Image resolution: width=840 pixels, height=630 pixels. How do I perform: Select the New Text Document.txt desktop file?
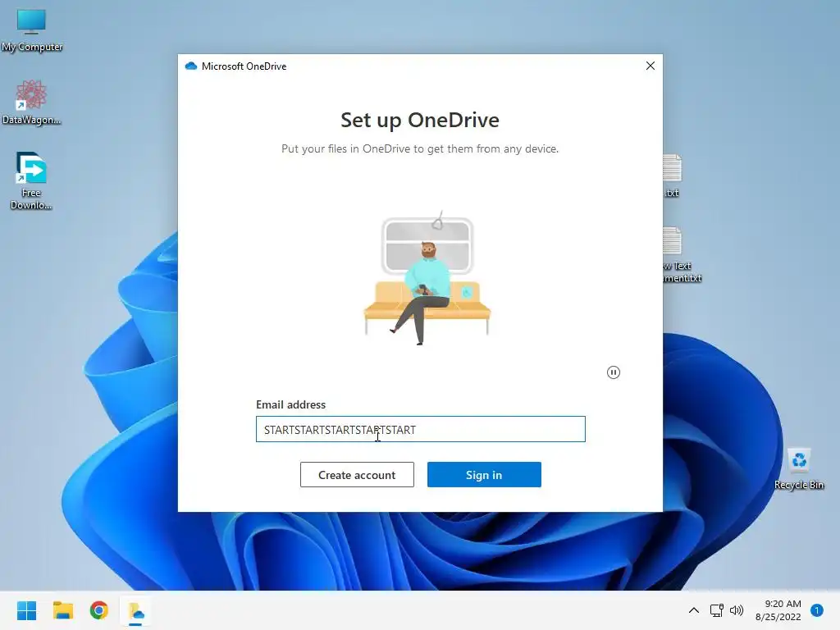[x=682, y=255]
